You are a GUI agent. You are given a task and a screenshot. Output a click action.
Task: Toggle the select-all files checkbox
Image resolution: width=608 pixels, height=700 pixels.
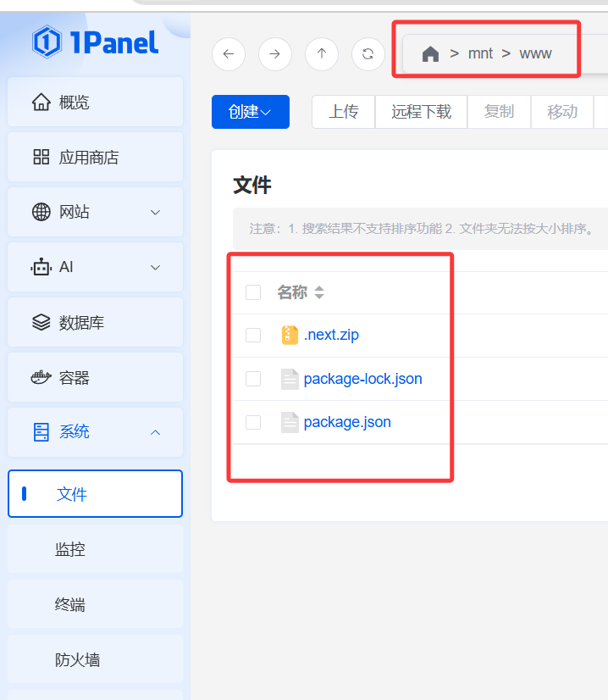tap(253, 292)
